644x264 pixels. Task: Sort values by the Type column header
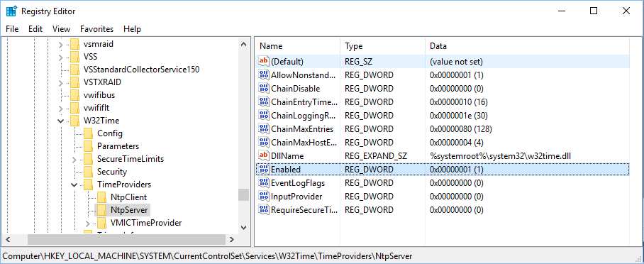point(383,46)
